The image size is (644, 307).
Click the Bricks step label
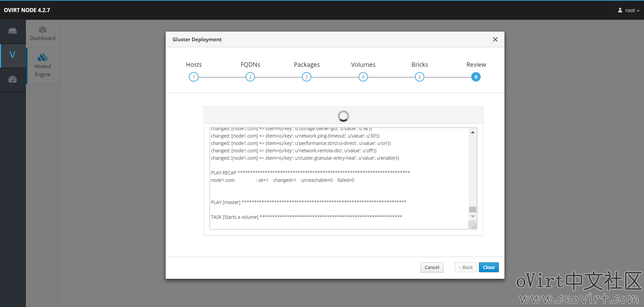coord(420,64)
